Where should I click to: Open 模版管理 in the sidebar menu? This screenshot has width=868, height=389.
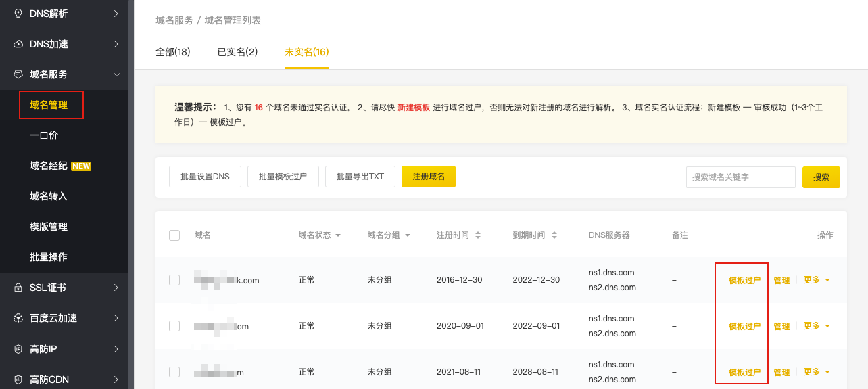49,227
